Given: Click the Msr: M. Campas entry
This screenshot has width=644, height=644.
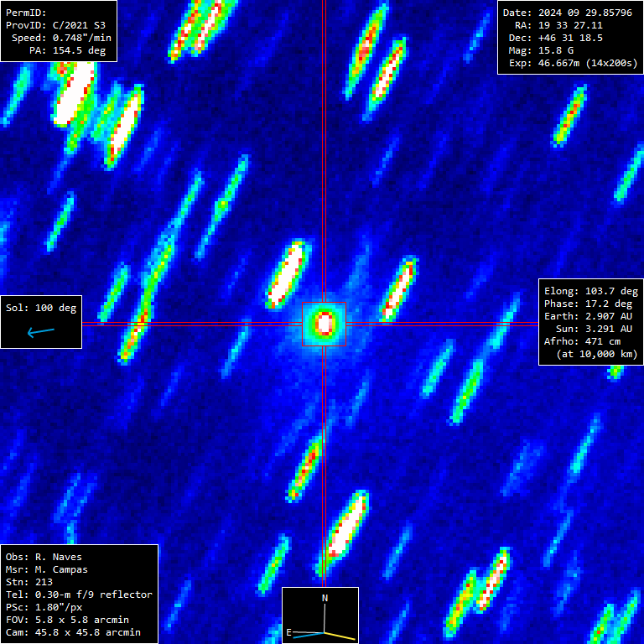Looking at the screenshot, I should click(x=47, y=569).
